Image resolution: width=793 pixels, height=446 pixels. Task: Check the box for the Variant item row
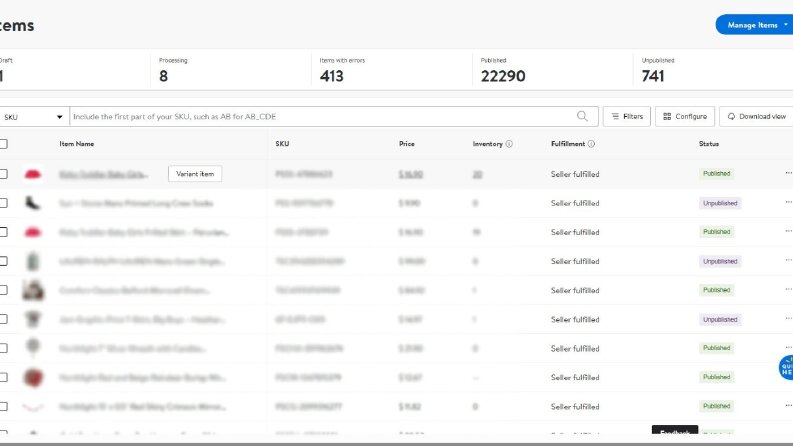[x=3, y=174]
